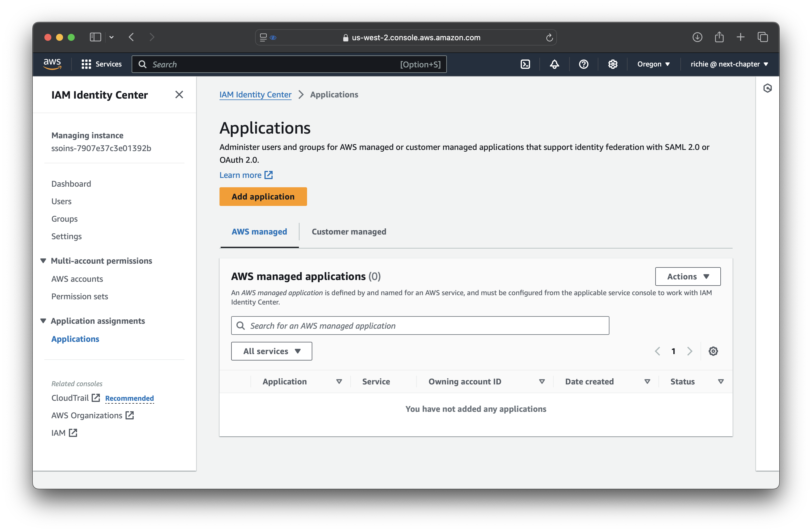The height and width of the screenshot is (532, 812).
Task: Open Settings in the sidebar
Action: coord(67,236)
